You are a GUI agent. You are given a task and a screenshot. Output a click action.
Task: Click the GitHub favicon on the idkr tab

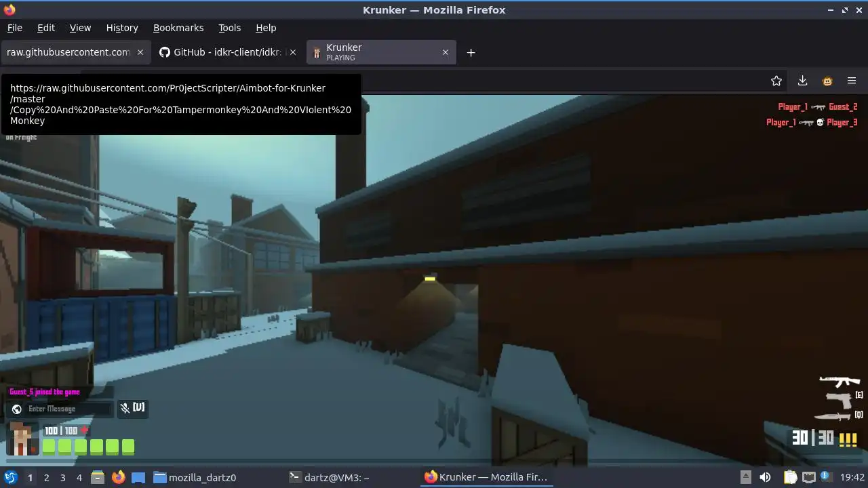click(164, 52)
